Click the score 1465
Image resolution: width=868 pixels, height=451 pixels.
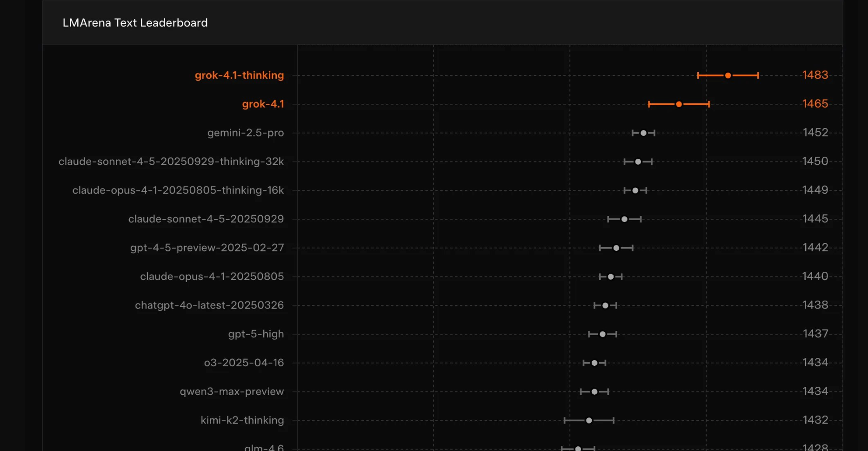click(815, 104)
